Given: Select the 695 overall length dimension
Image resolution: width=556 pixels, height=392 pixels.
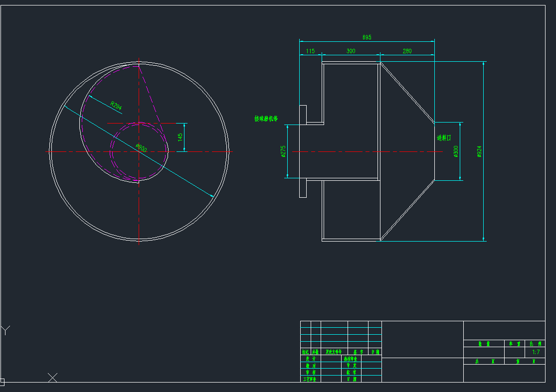Looking at the screenshot, I should [367, 38].
